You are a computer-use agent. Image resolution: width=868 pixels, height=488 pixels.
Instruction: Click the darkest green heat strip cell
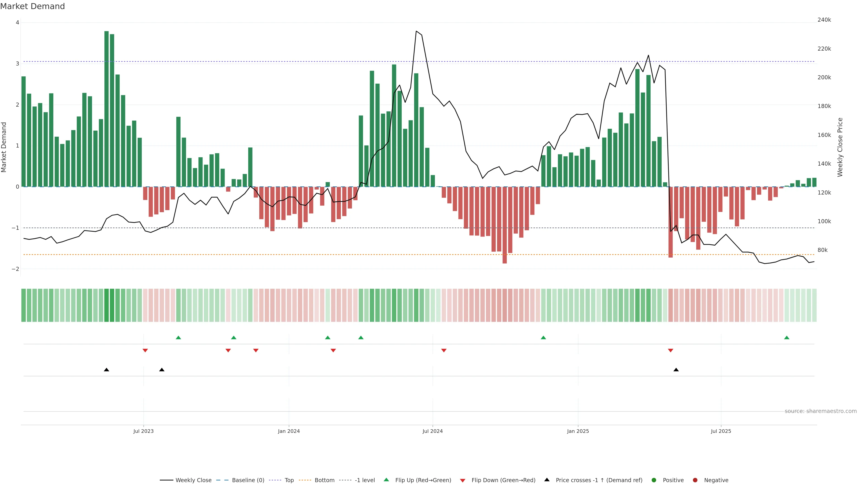(106, 305)
